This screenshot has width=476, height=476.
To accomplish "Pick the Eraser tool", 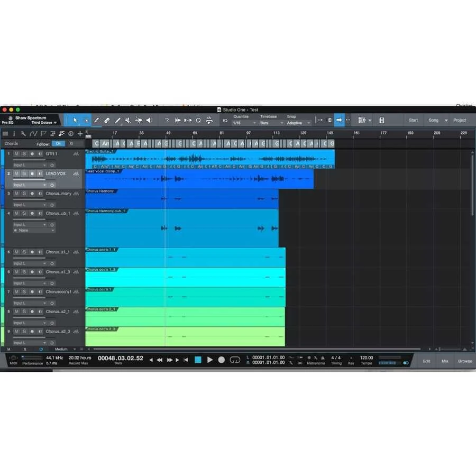I will coord(107,121).
